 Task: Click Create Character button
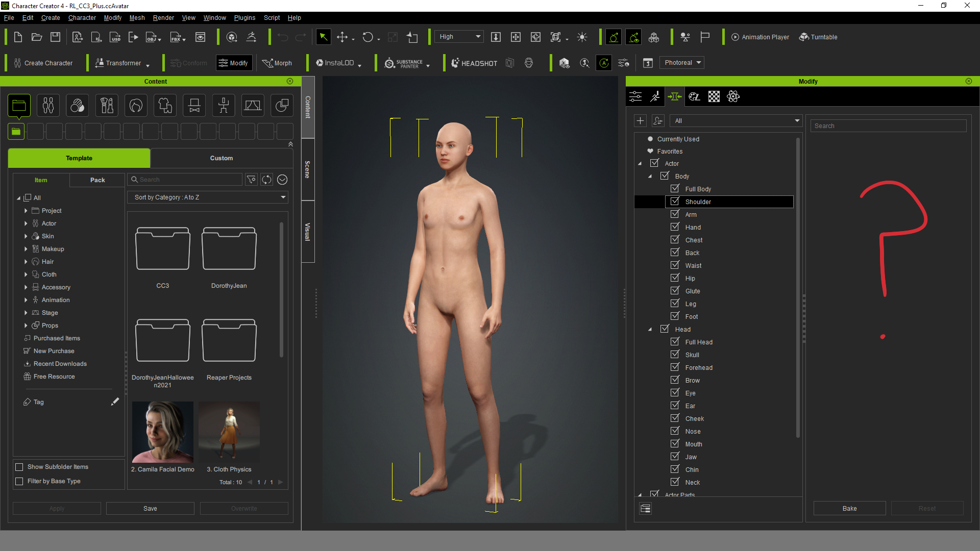pos(43,63)
